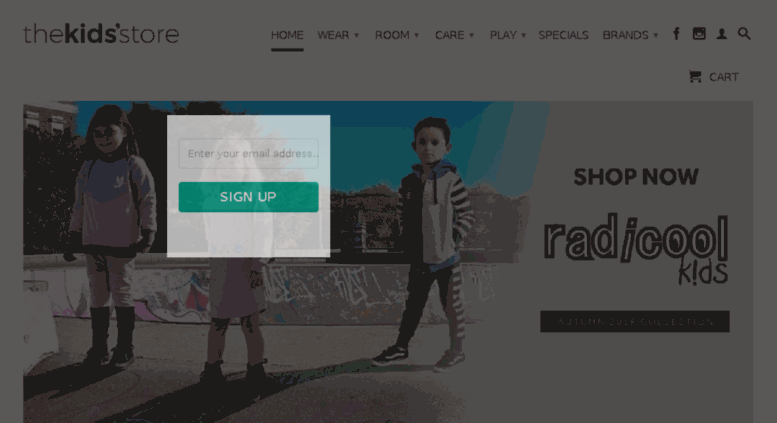Click the green SIGN UP button
This screenshot has width=777, height=423.
(x=248, y=197)
